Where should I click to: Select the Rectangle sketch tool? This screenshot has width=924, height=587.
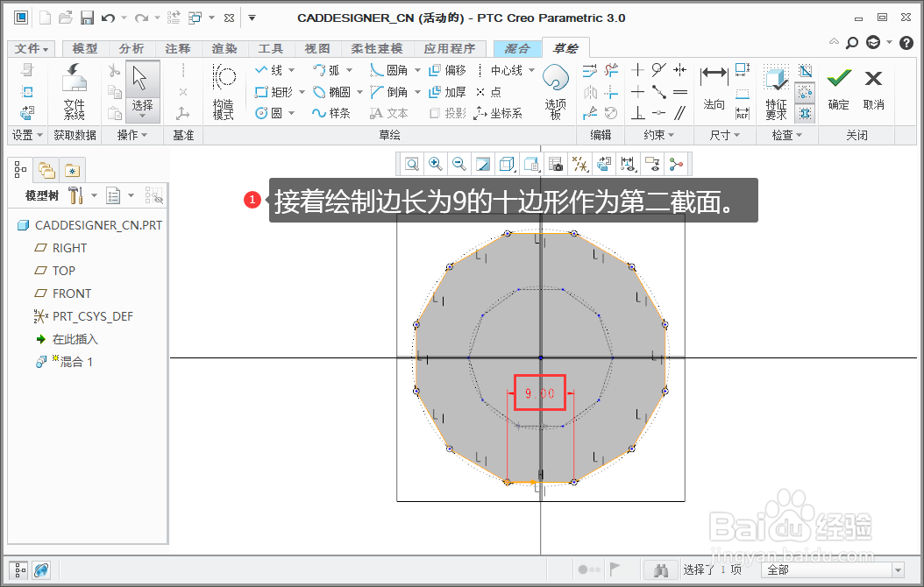click(x=274, y=92)
